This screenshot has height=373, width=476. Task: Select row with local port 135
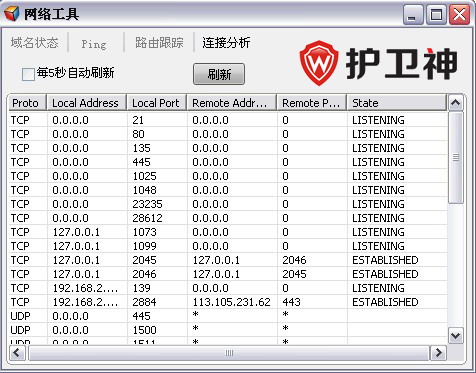(x=228, y=148)
